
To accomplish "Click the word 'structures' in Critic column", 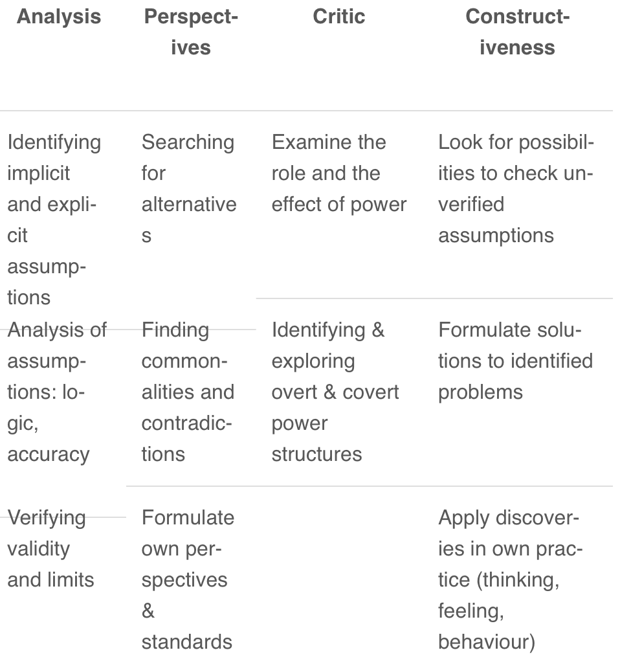I will click(x=316, y=454).
